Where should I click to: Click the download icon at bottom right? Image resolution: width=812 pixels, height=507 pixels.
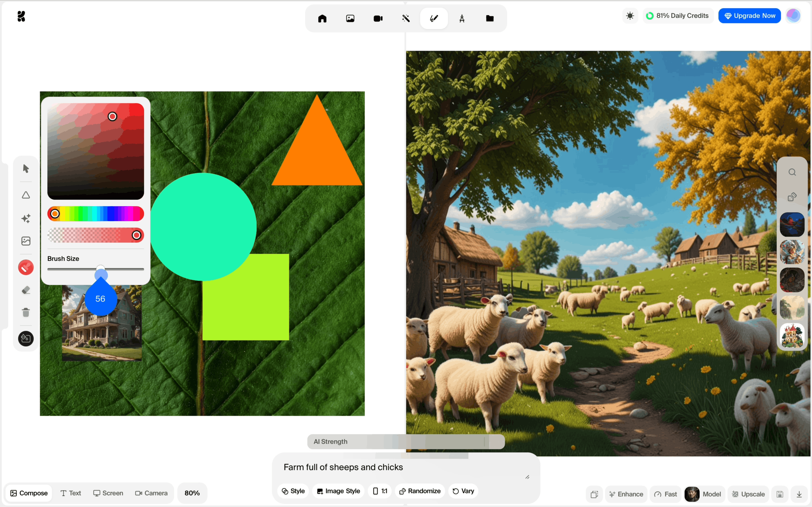[x=799, y=494]
